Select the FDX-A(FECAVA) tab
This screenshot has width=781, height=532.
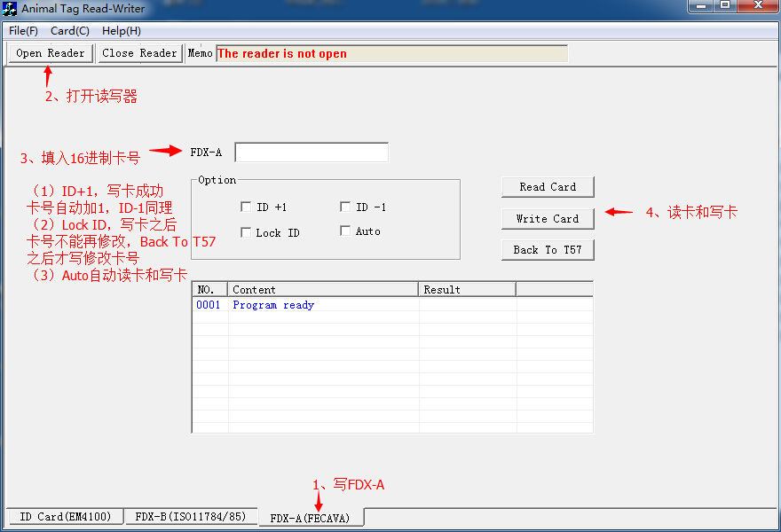point(310,518)
